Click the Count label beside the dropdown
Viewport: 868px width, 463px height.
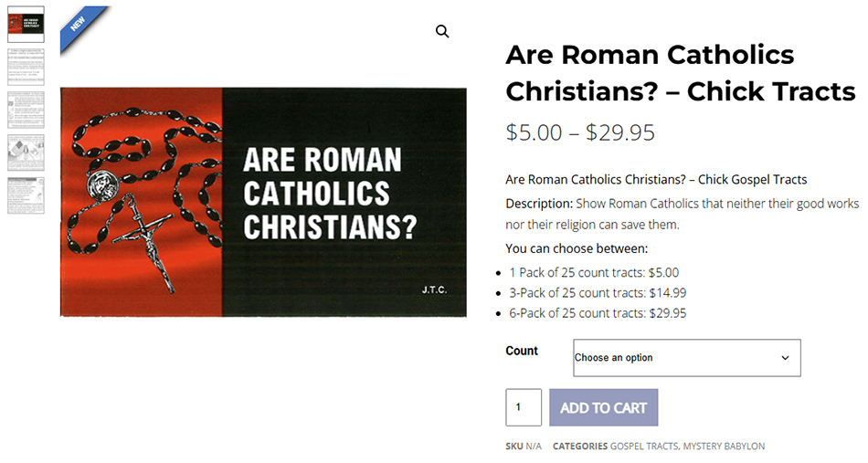click(x=522, y=351)
